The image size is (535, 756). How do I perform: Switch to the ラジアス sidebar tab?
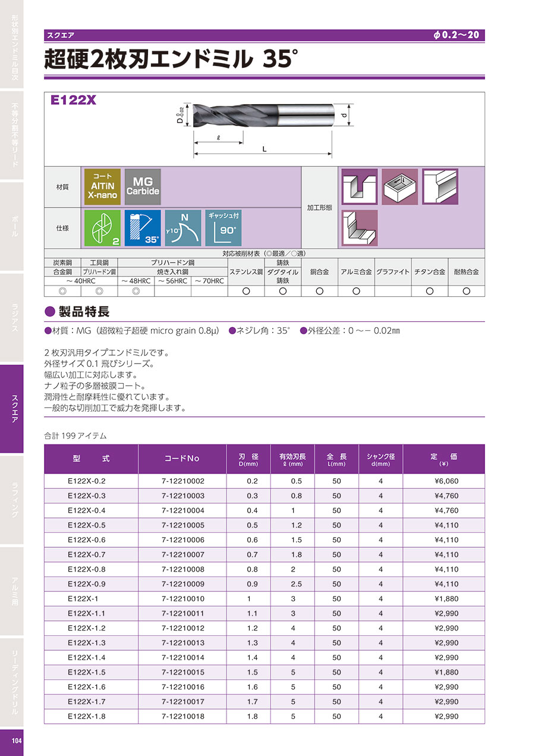[x=12, y=317]
